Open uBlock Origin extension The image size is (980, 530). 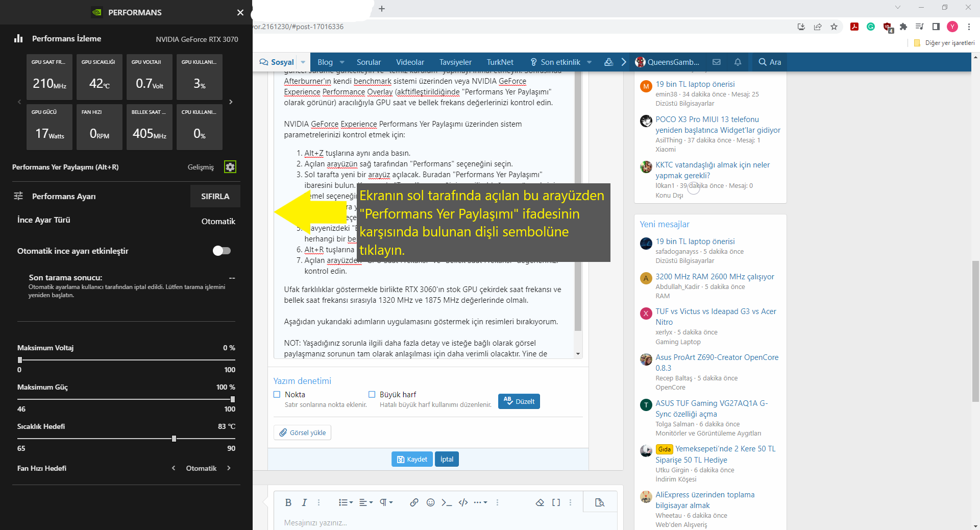[x=888, y=27]
